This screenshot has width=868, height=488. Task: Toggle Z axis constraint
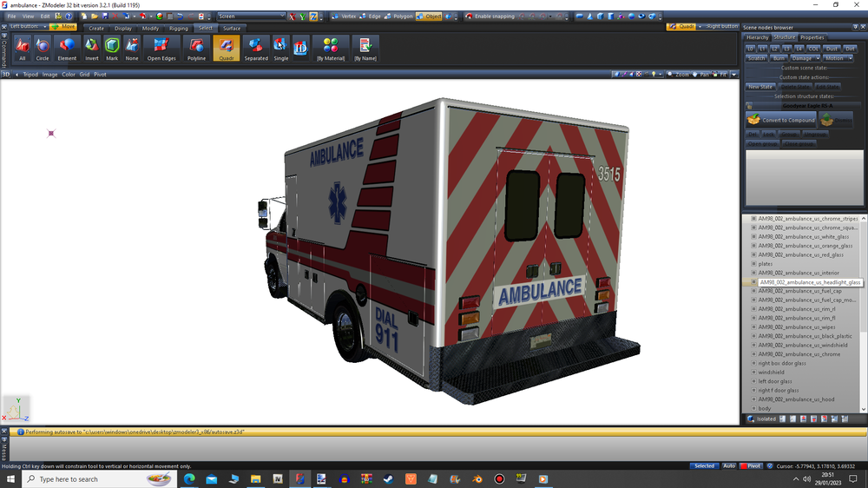313,16
